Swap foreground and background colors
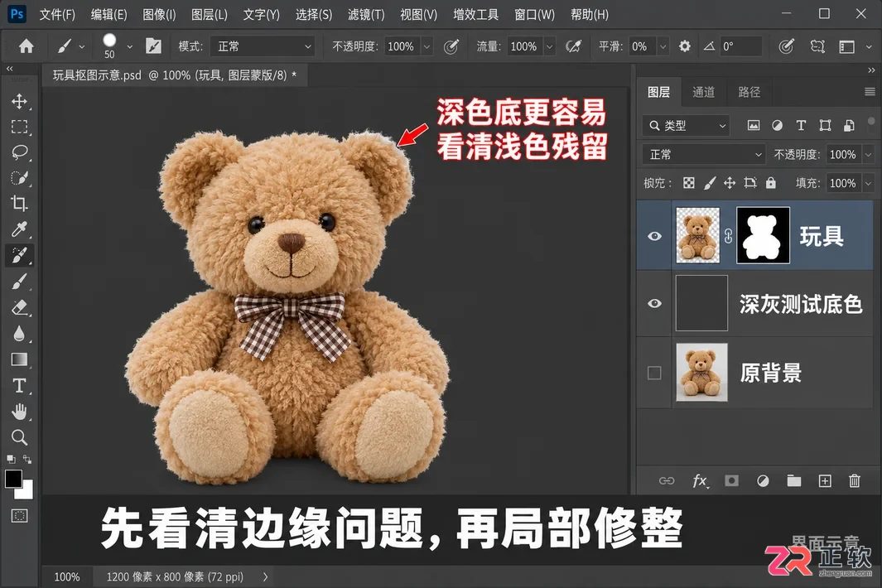Viewport: 882px width, 588px height. pos(27,459)
